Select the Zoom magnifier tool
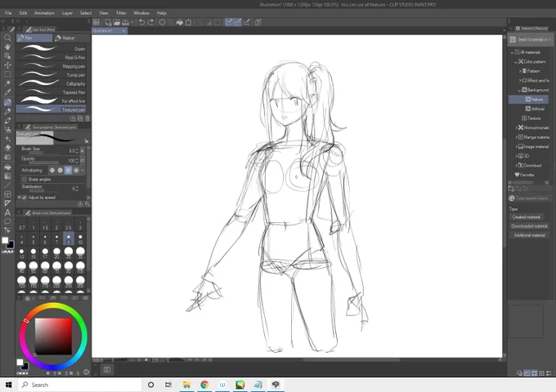This screenshot has width=556, height=392. click(7, 38)
